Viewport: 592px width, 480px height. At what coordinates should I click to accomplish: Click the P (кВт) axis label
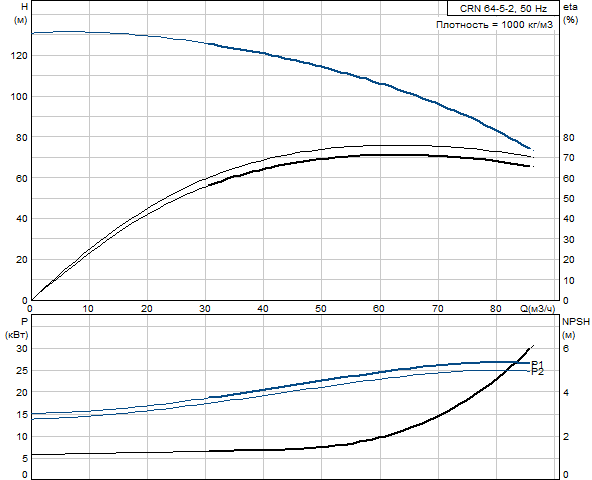(x=17, y=328)
